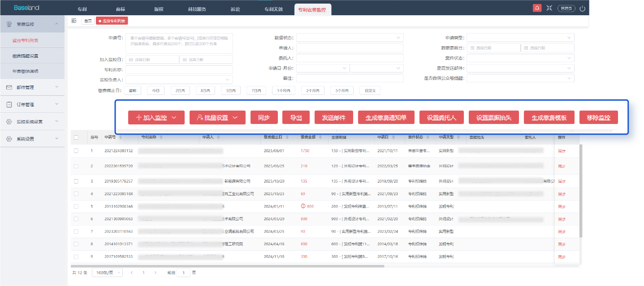Focus the 专利名称 input field
The image size is (644, 286).
click(x=179, y=70)
